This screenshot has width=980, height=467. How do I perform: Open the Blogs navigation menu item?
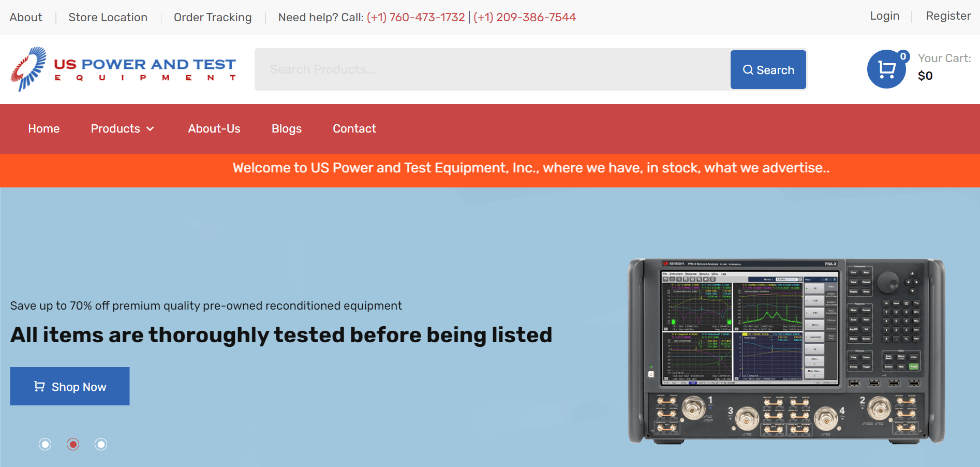click(x=287, y=129)
